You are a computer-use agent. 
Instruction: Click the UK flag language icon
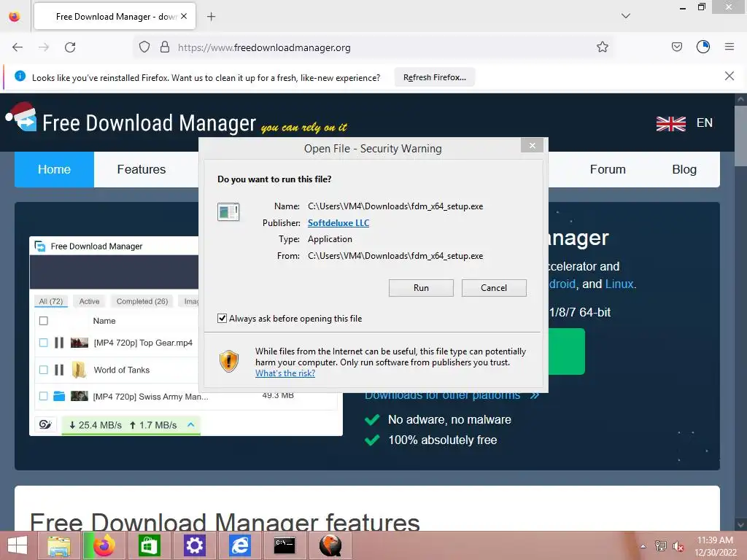point(671,123)
